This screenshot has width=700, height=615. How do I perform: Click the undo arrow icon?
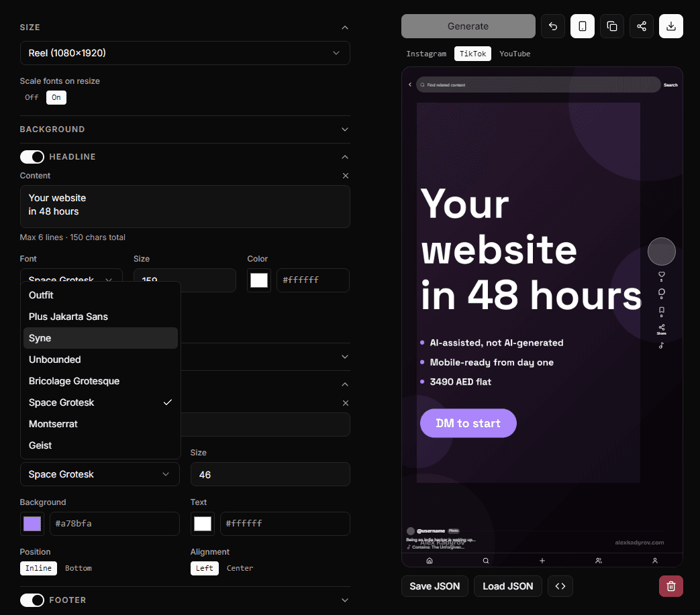[x=552, y=26]
